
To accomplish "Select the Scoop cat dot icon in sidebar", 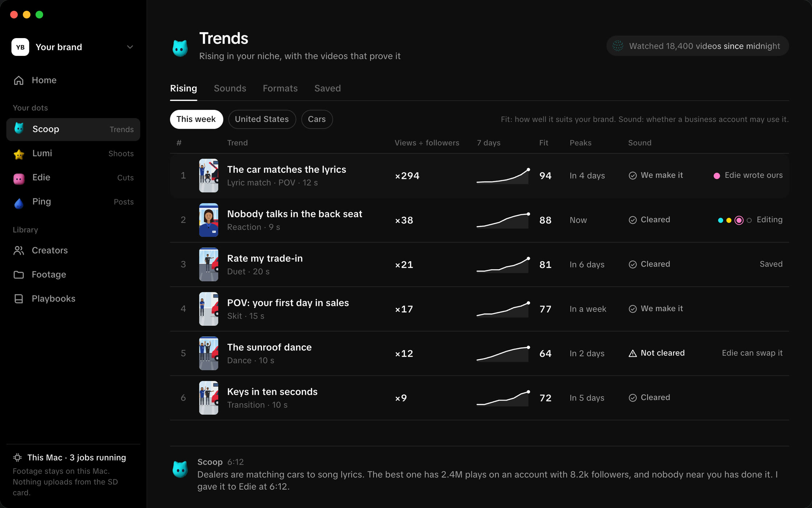I will point(19,128).
